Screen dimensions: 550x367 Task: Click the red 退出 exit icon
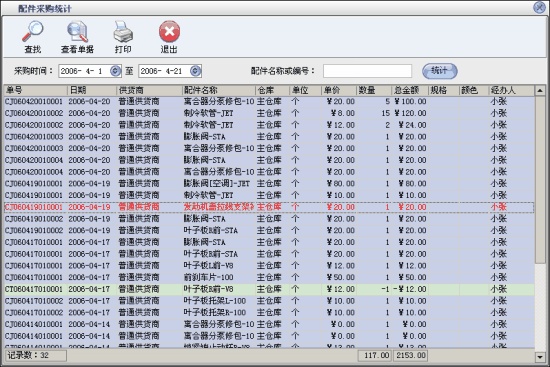(x=169, y=32)
